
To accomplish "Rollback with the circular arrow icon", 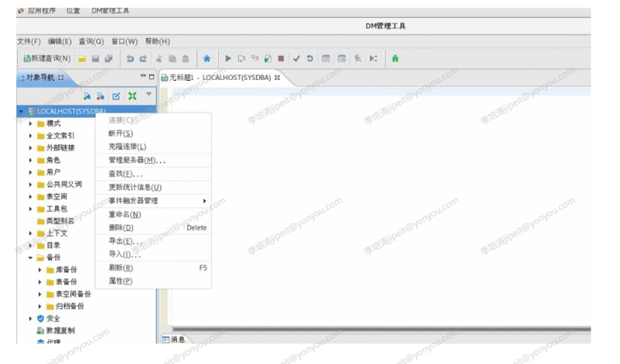I will (310, 58).
